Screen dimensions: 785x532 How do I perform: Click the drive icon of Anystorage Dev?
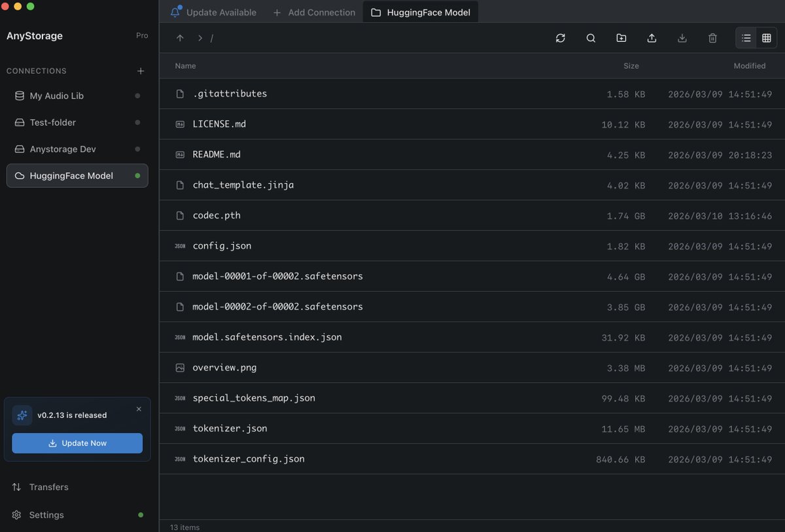(19, 149)
